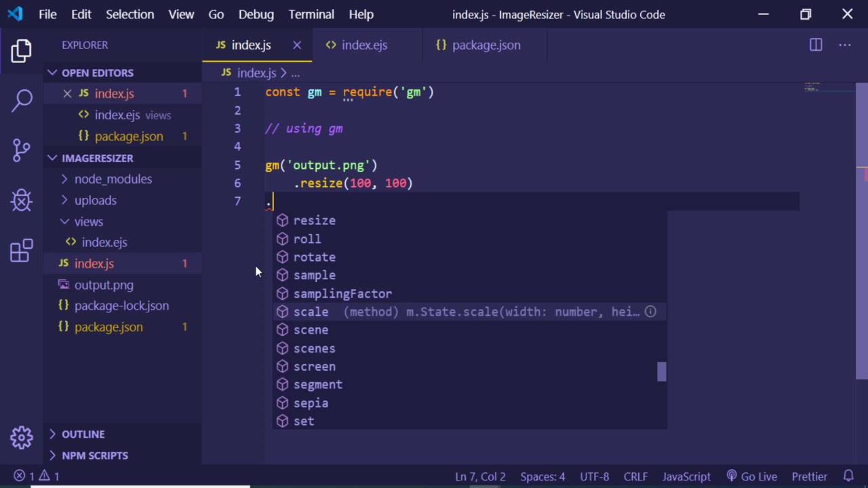Open the Extensions view icon
Image resolution: width=868 pixels, height=488 pixels.
coord(21,250)
